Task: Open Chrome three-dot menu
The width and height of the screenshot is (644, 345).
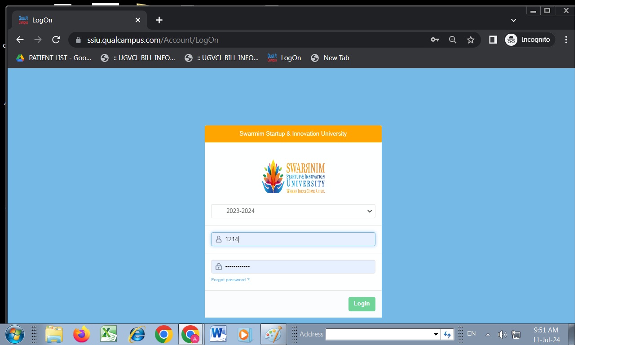Action: tap(566, 40)
